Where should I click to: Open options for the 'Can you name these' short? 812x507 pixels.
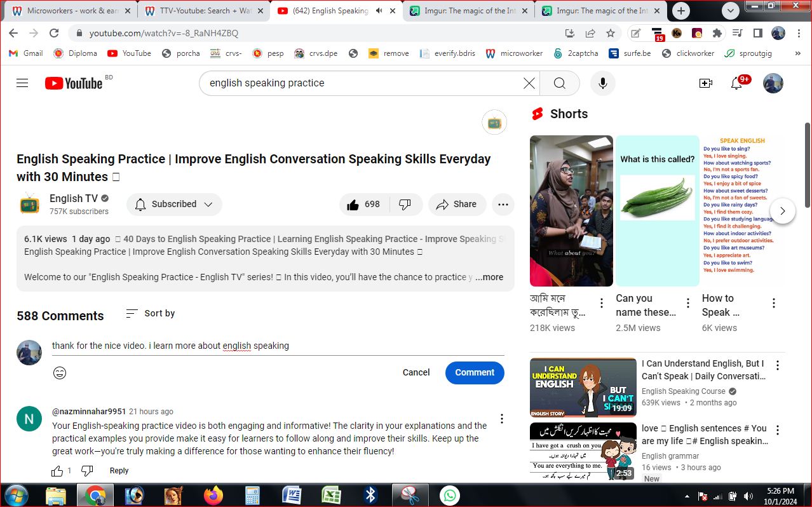688,303
